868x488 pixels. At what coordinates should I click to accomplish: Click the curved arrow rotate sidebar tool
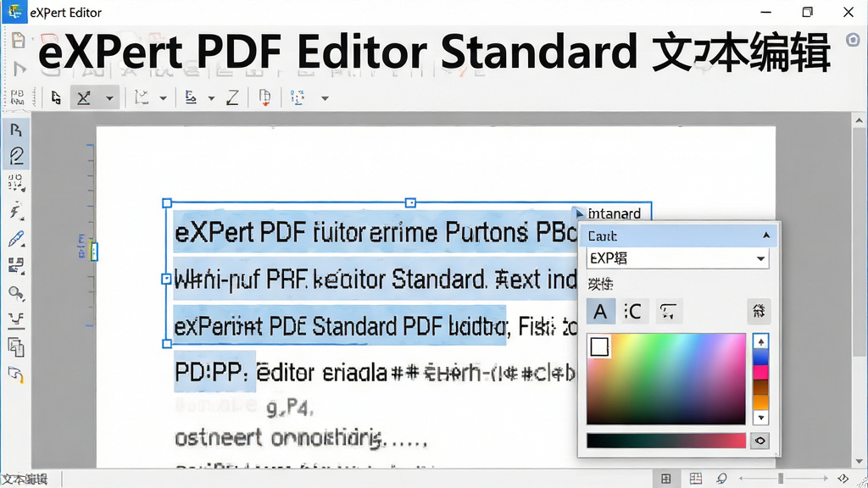click(16, 375)
